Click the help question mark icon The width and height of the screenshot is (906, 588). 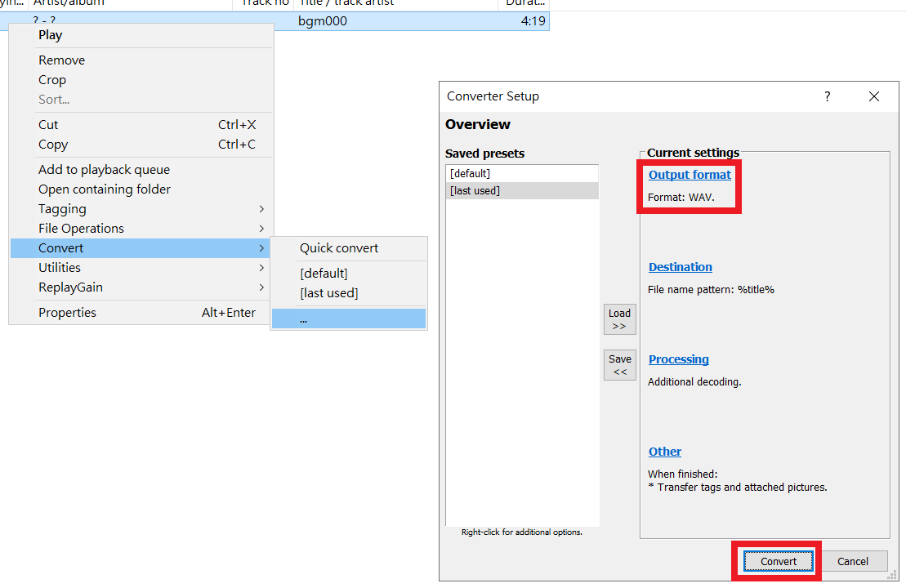[x=827, y=96]
